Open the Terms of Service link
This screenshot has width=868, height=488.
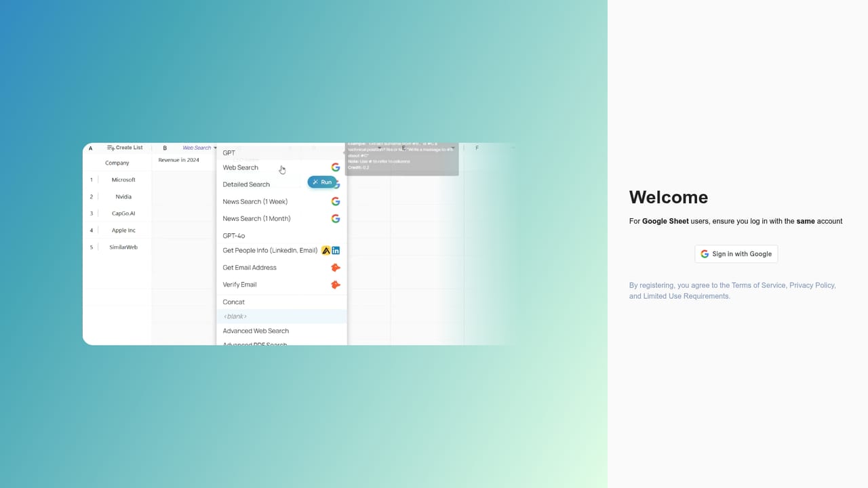tap(759, 285)
